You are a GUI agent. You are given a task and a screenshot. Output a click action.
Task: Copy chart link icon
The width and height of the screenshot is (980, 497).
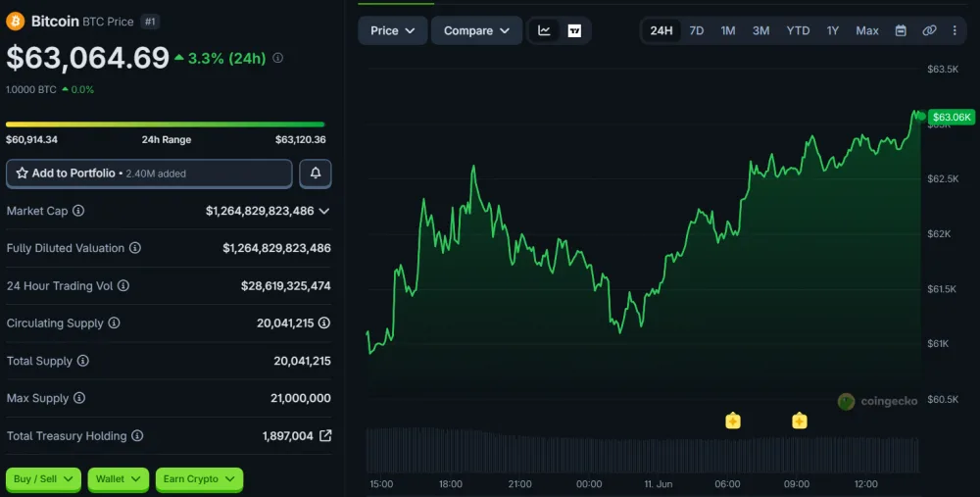[929, 30]
